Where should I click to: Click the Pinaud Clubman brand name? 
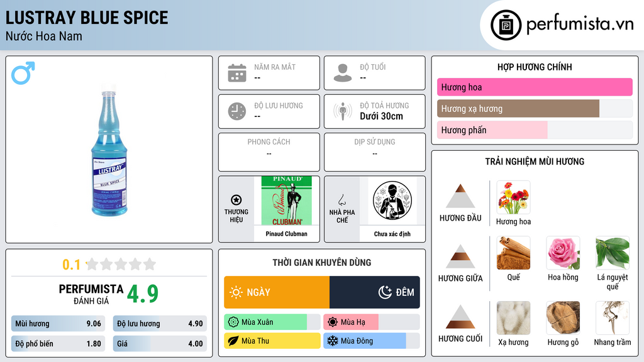coord(286,234)
